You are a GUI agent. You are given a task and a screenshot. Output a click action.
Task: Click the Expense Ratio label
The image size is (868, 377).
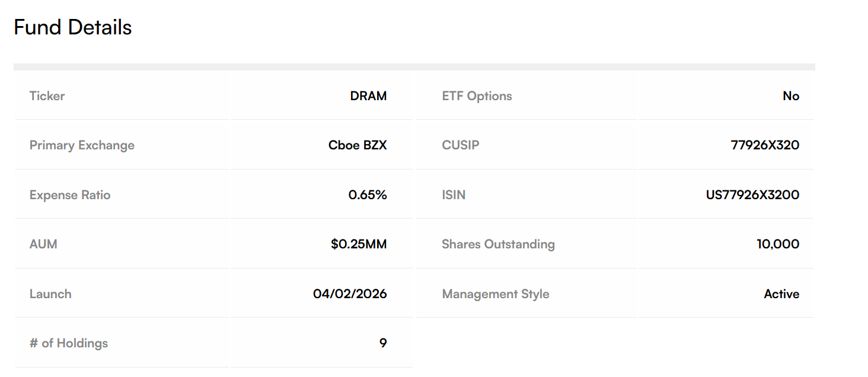pos(70,195)
